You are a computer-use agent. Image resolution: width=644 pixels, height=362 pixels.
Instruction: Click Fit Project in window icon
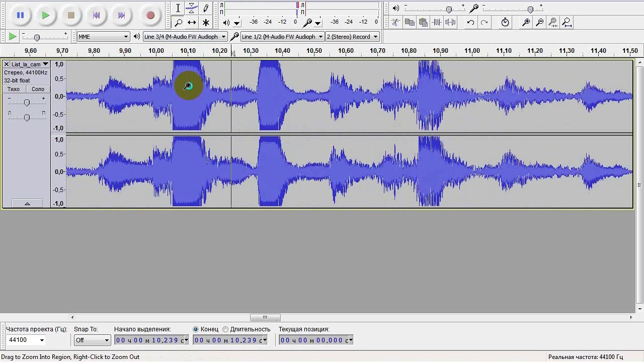pos(567,22)
